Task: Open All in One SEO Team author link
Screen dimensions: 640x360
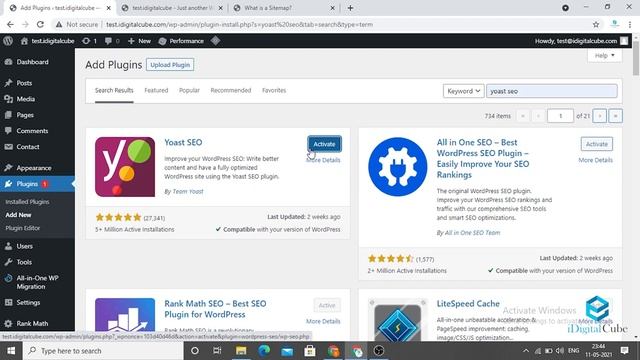Action: click(472, 233)
